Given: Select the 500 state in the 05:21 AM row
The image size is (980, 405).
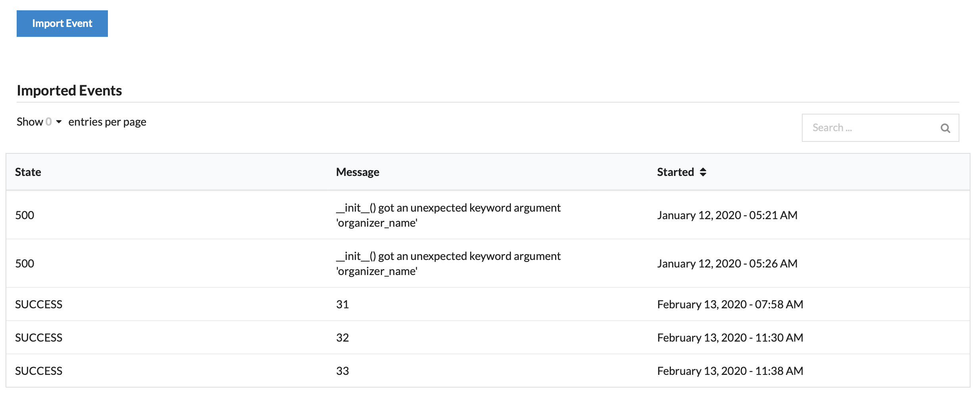Looking at the screenshot, I should coord(25,215).
